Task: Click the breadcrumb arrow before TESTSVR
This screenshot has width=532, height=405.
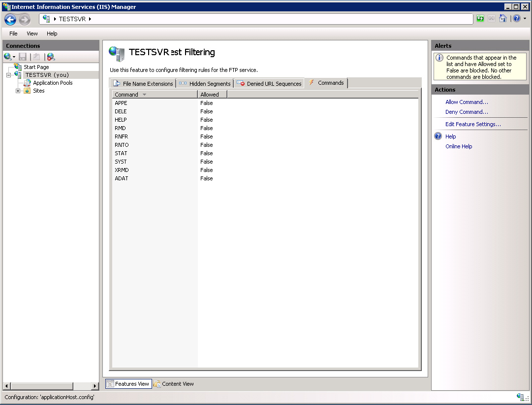Action: tap(55, 19)
